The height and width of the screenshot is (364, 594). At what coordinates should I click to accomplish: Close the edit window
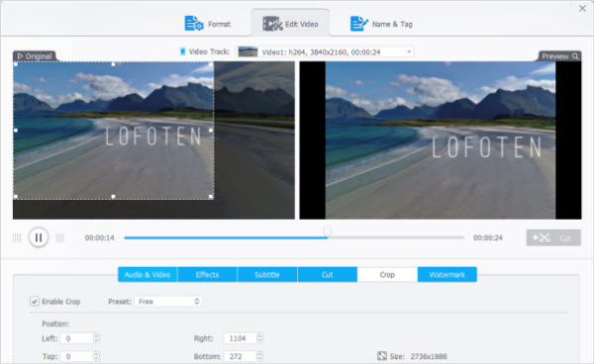click(x=582, y=8)
